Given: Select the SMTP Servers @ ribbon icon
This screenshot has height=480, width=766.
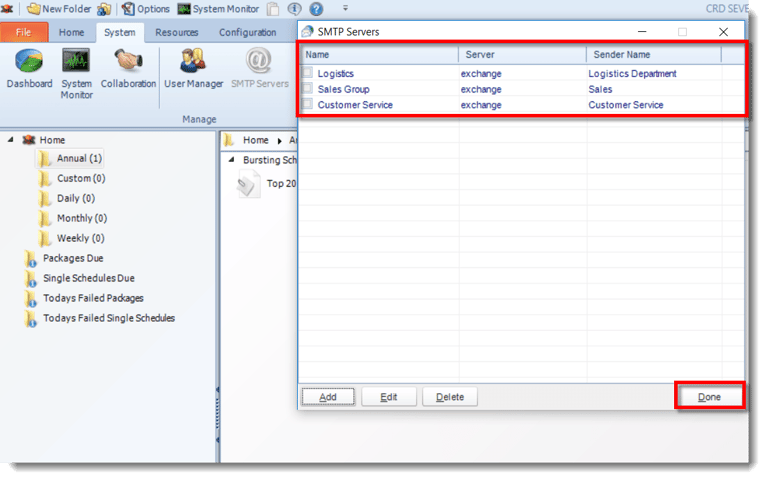Looking at the screenshot, I should pos(259,68).
